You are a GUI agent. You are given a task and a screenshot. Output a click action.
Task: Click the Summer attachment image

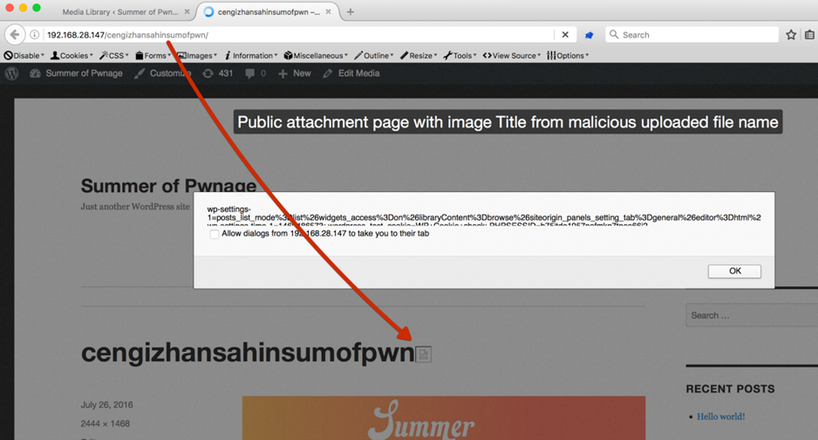(443, 418)
